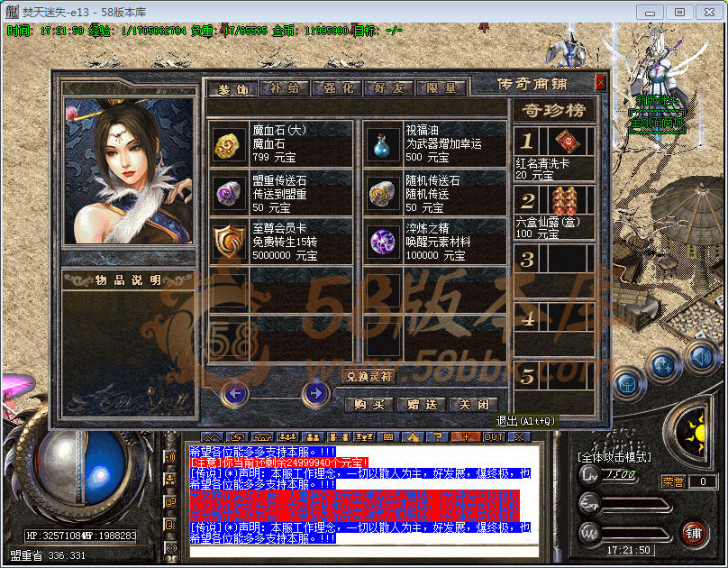
Task: Click the 金刚石商城 NPC label
Action: 657,122
